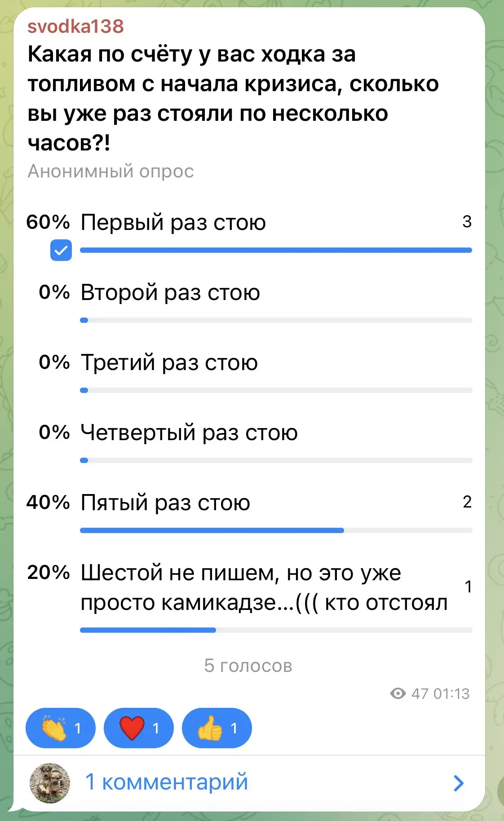Open the commenter's puppy avatar

[50, 783]
